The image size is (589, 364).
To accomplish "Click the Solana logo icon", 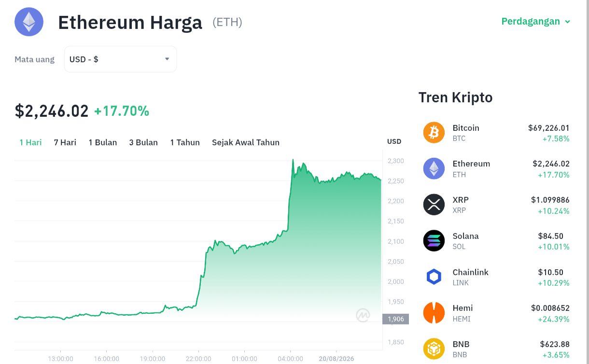I will pyautogui.click(x=434, y=240).
